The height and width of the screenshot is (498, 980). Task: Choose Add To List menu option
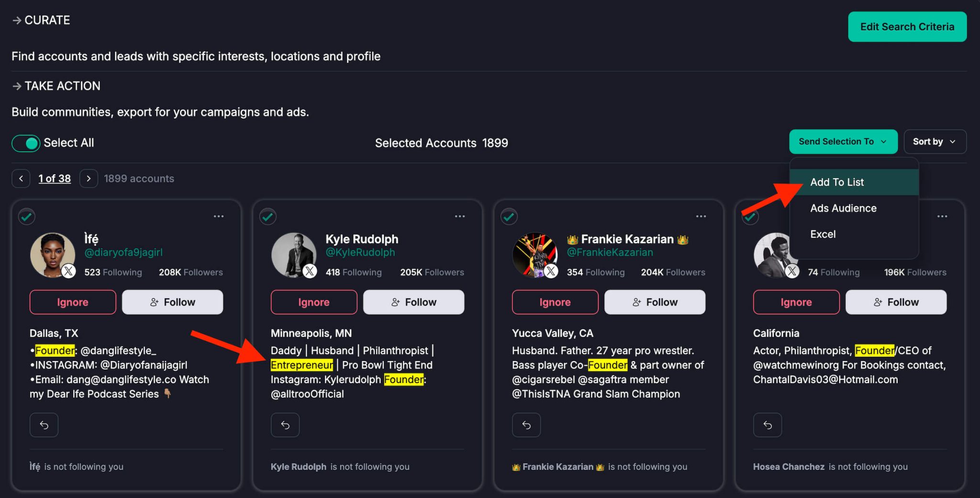point(837,182)
